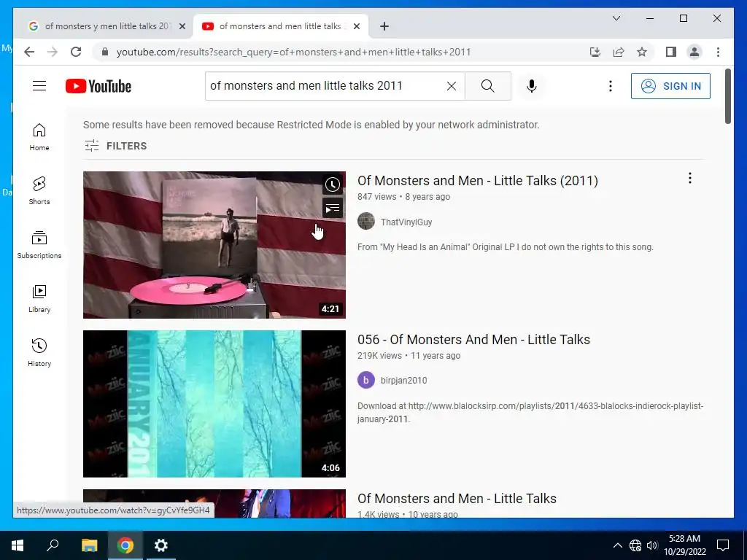
Task: Play the pink vinyl record thumbnail
Action: click(214, 245)
